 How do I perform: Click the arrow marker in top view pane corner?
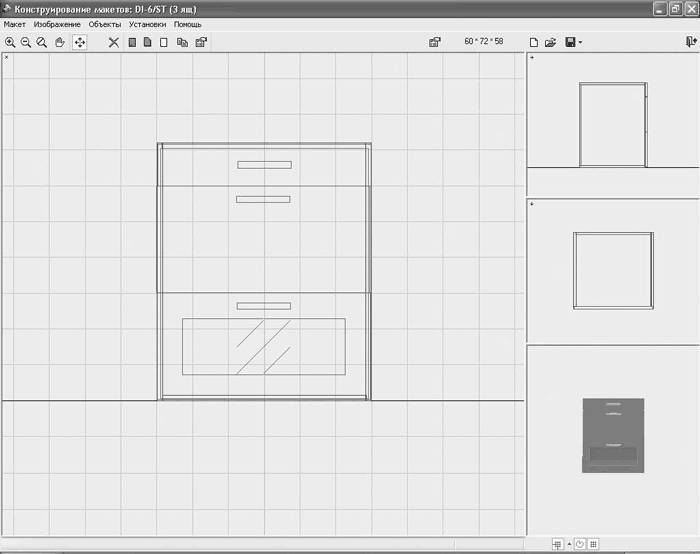[532, 204]
